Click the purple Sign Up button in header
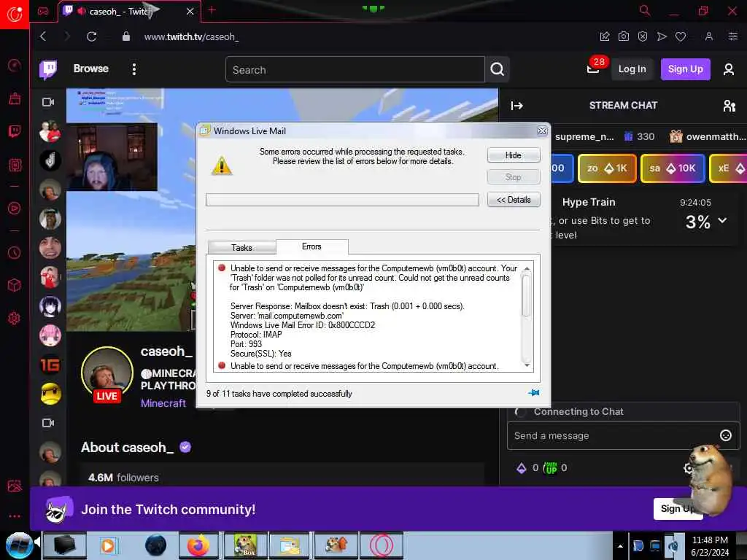 [x=686, y=69]
